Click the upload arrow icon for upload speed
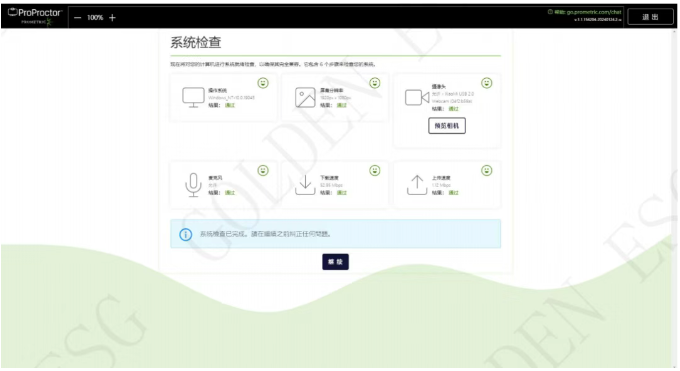680x371 pixels. point(417,185)
